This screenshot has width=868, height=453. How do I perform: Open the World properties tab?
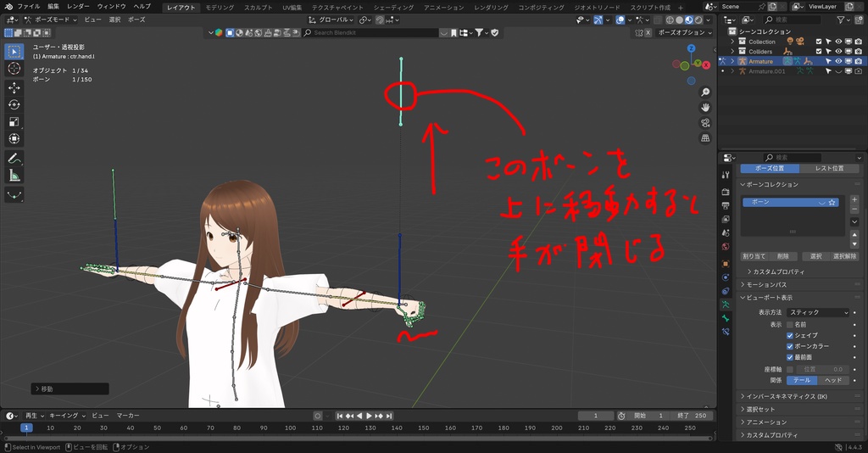click(726, 247)
